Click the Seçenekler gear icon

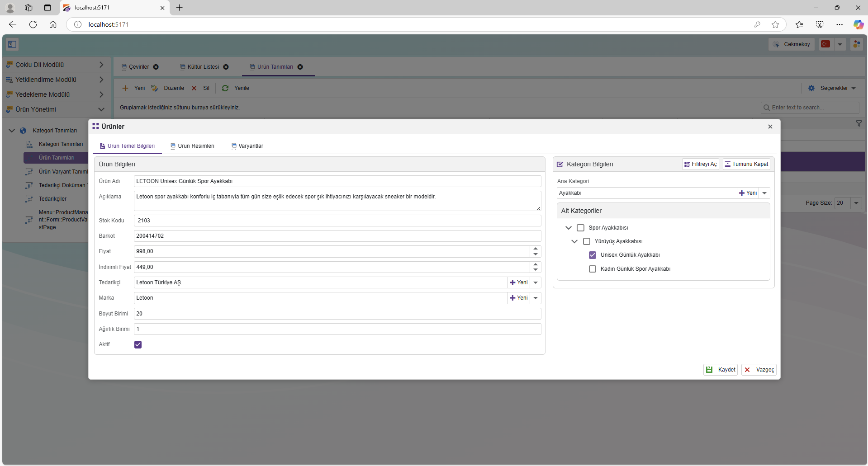(x=811, y=88)
